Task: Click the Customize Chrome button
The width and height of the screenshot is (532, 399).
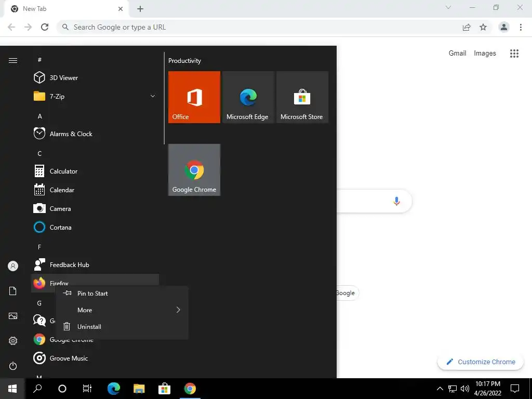Action: pos(481,362)
